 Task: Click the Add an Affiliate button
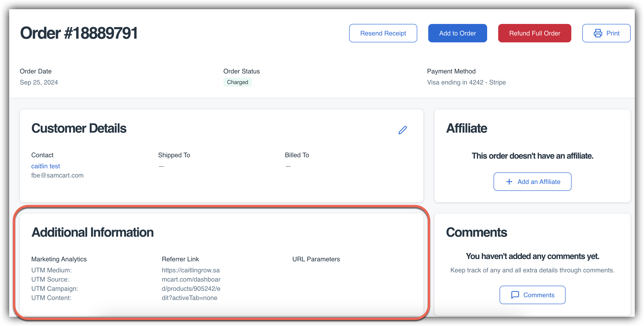532,182
